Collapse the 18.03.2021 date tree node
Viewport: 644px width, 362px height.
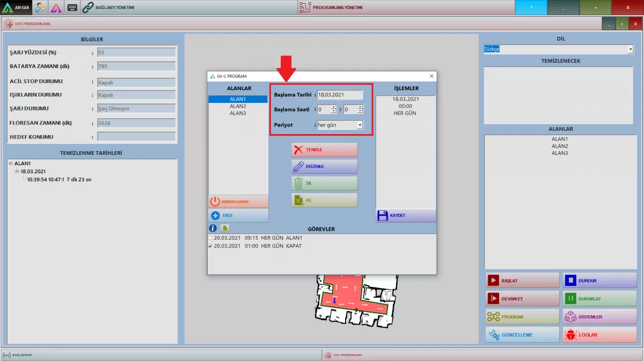click(x=17, y=172)
